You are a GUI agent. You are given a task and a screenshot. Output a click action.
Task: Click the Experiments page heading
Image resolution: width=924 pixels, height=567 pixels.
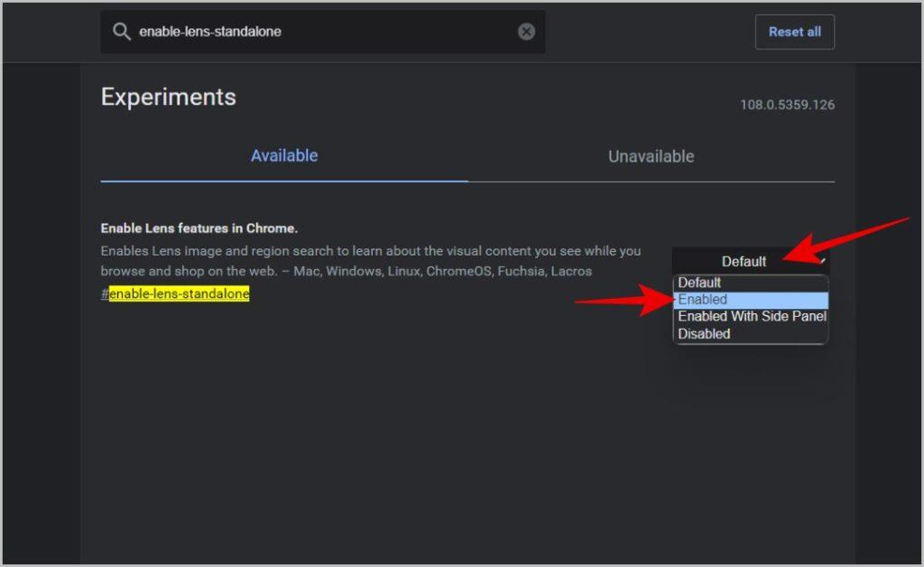(x=169, y=98)
